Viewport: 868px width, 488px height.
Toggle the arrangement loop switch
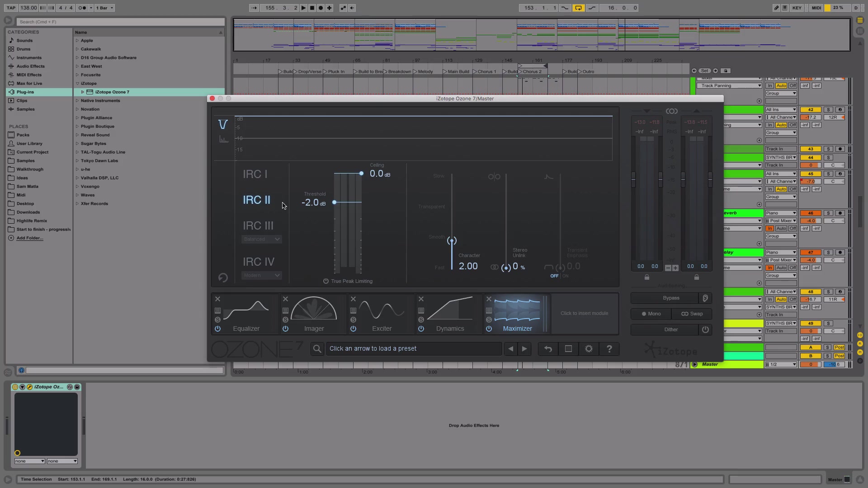[578, 8]
